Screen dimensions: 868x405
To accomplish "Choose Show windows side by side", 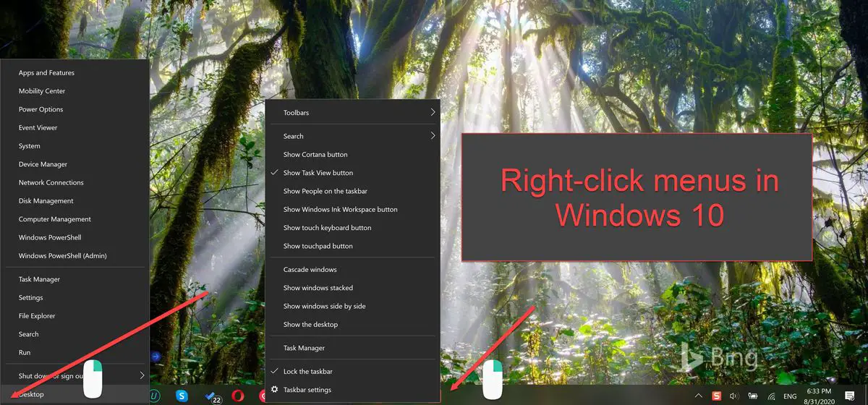I will pyautogui.click(x=352, y=306).
